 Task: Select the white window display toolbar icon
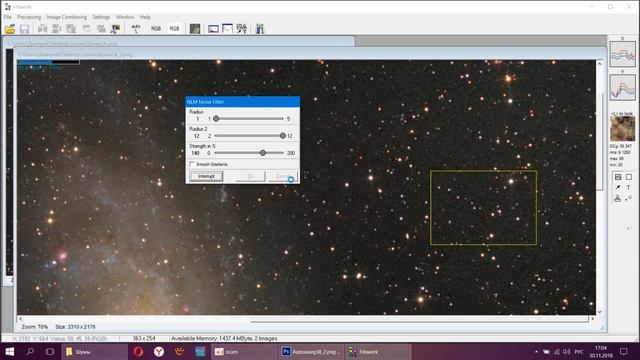(x=227, y=29)
